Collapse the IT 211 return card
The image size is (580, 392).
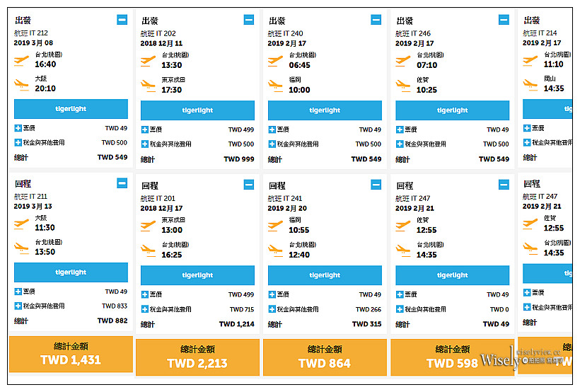pos(122,183)
